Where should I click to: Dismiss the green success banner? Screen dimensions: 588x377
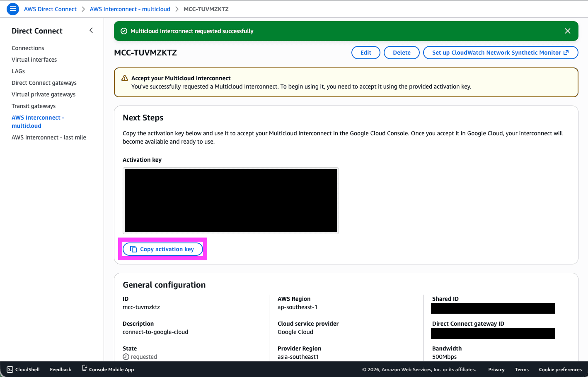coord(568,31)
